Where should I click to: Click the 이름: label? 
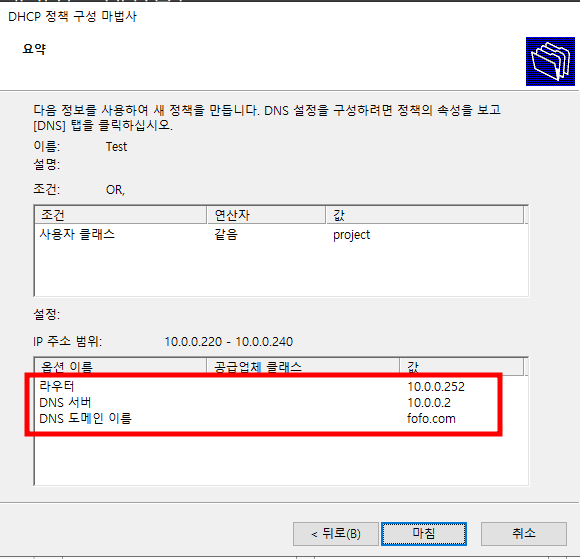click(47, 147)
